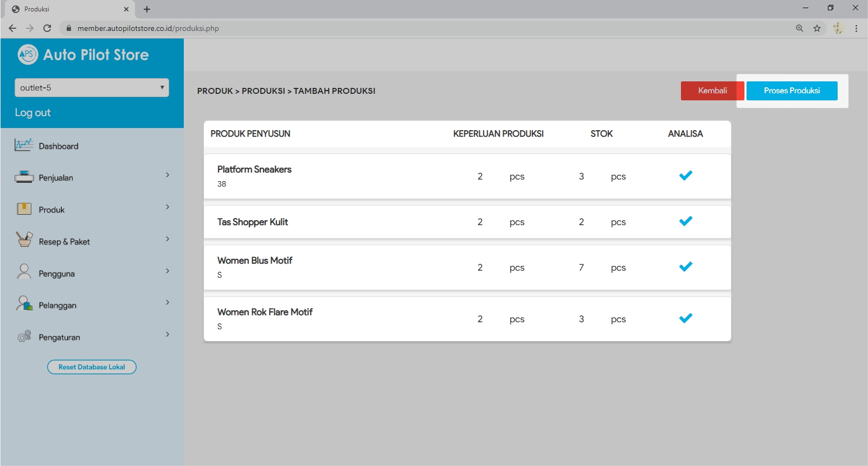Click the Log out link

[33, 113]
